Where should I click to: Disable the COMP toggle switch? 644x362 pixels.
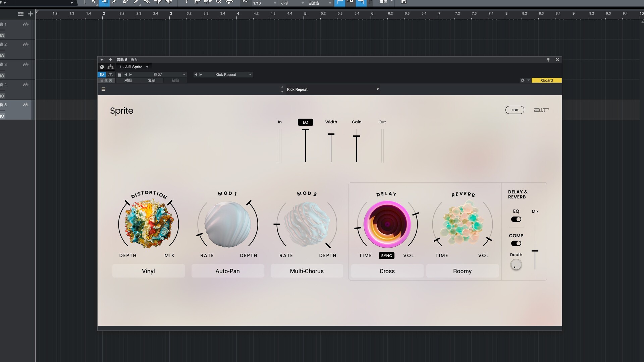(x=516, y=243)
